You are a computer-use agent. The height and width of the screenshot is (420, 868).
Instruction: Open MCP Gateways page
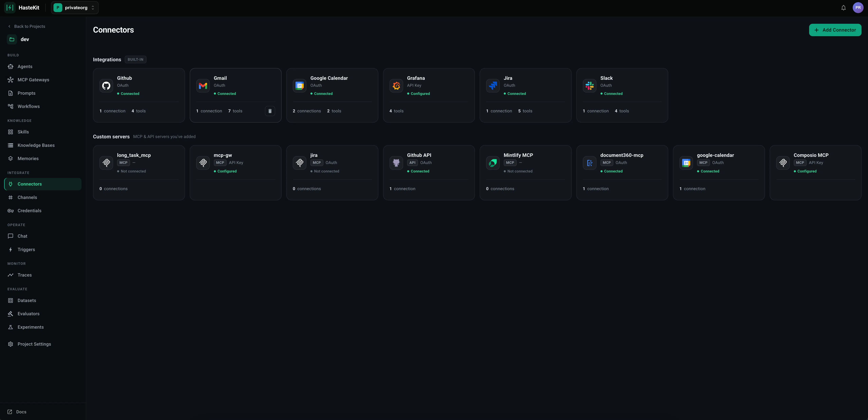coord(43,80)
